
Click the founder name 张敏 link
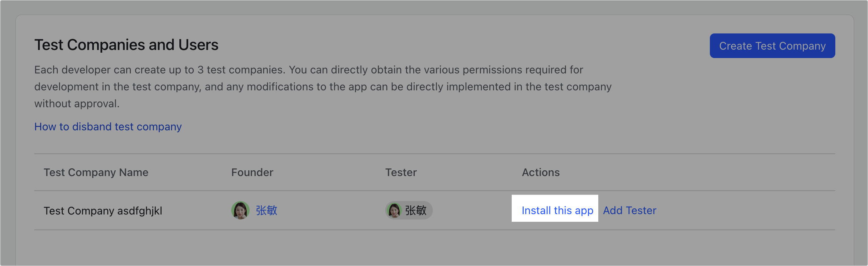266,210
